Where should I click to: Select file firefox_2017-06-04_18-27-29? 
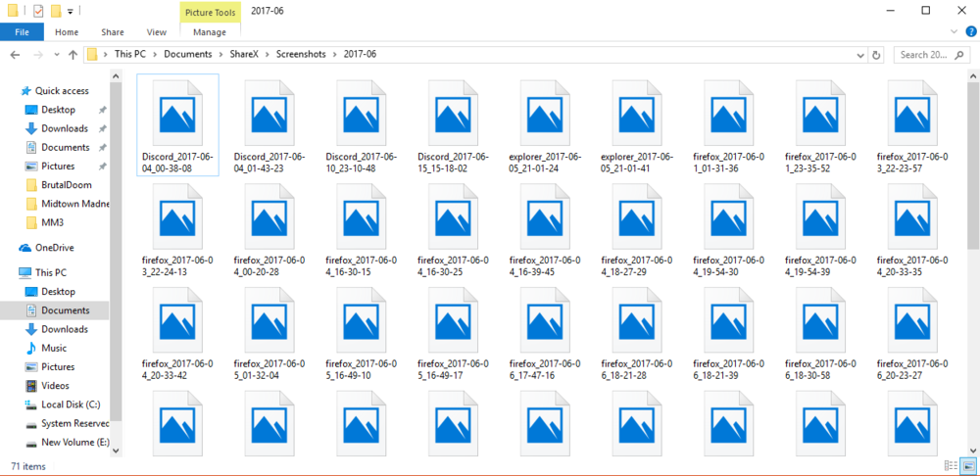pyautogui.click(x=637, y=231)
